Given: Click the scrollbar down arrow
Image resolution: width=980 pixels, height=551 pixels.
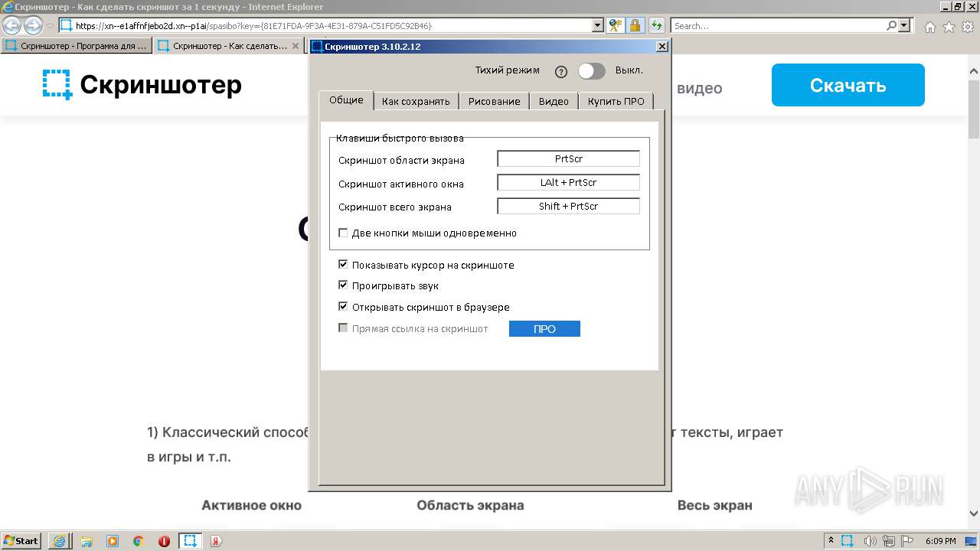Looking at the screenshot, I should pyautogui.click(x=974, y=514).
